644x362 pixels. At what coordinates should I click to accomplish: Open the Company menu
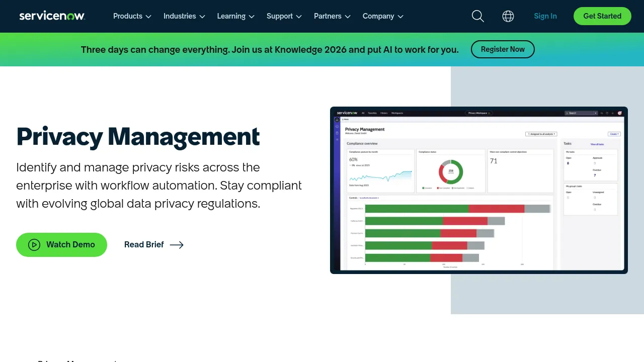pyautogui.click(x=383, y=16)
